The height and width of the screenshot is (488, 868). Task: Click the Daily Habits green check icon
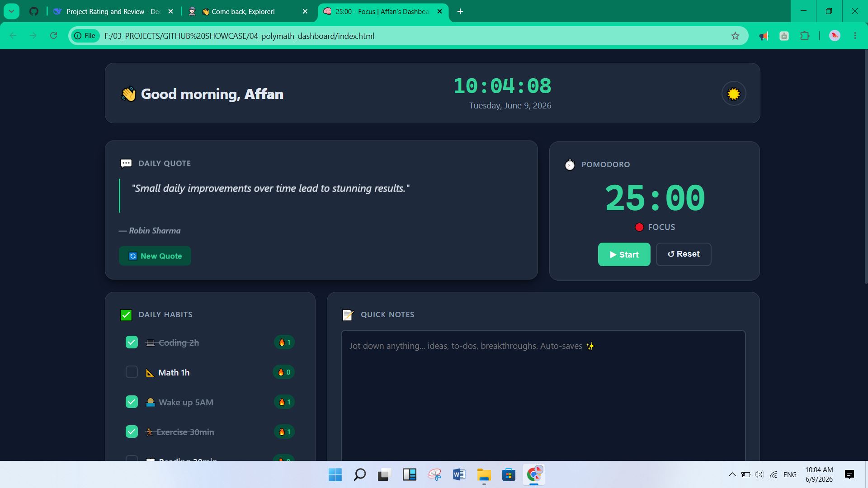[x=126, y=315]
